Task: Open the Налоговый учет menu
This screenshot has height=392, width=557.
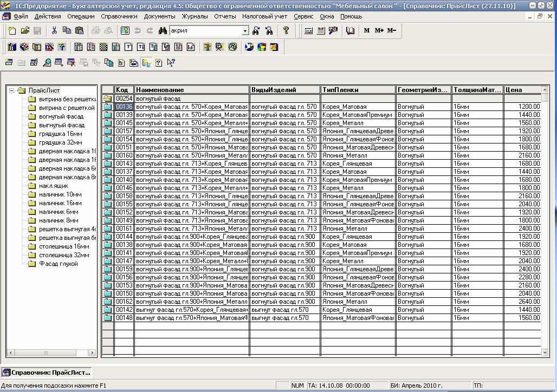Action: click(264, 16)
